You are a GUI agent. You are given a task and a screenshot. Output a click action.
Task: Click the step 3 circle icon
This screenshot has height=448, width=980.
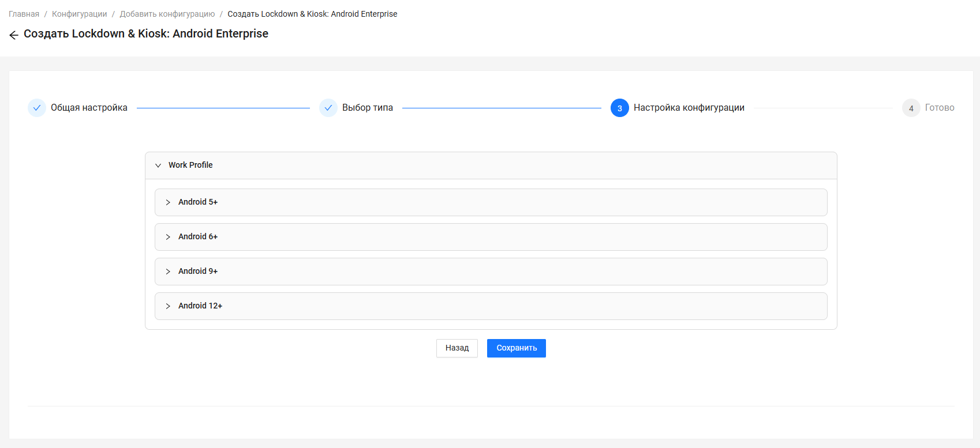tap(619, 108)
